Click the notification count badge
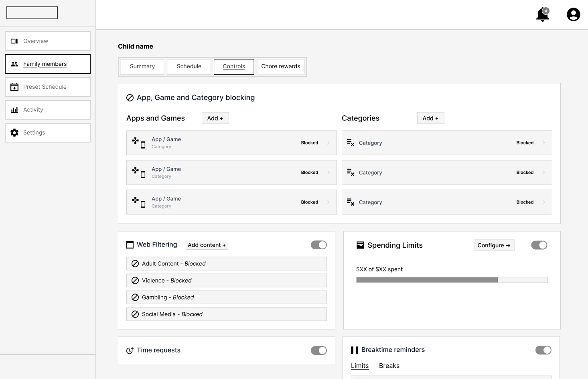The height and width of the screenshot is (379, 588). [x=546, y=11]
